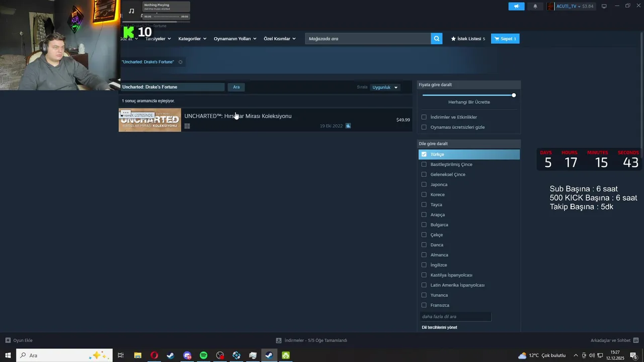Remove the Uncharted: Drake's Fortune search tag
Image resolution: width=644 pixels, height=362 pixels.
[181, 62]
